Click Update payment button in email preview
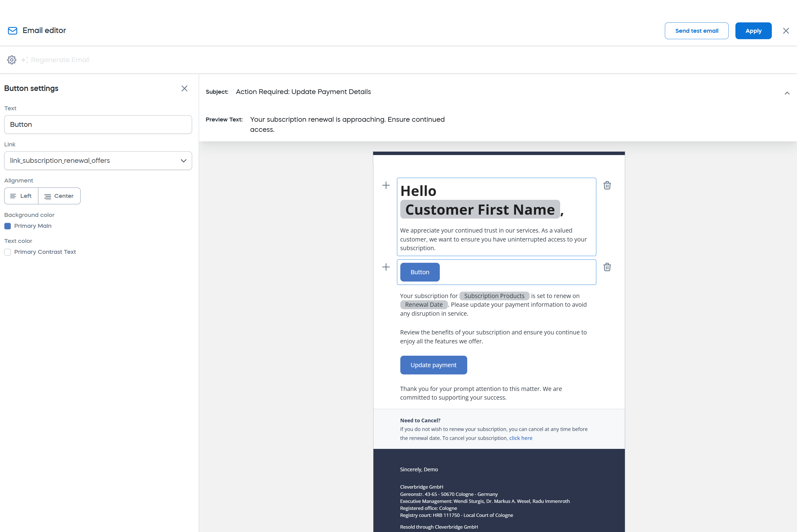The image size is (797, 532). 433,365
